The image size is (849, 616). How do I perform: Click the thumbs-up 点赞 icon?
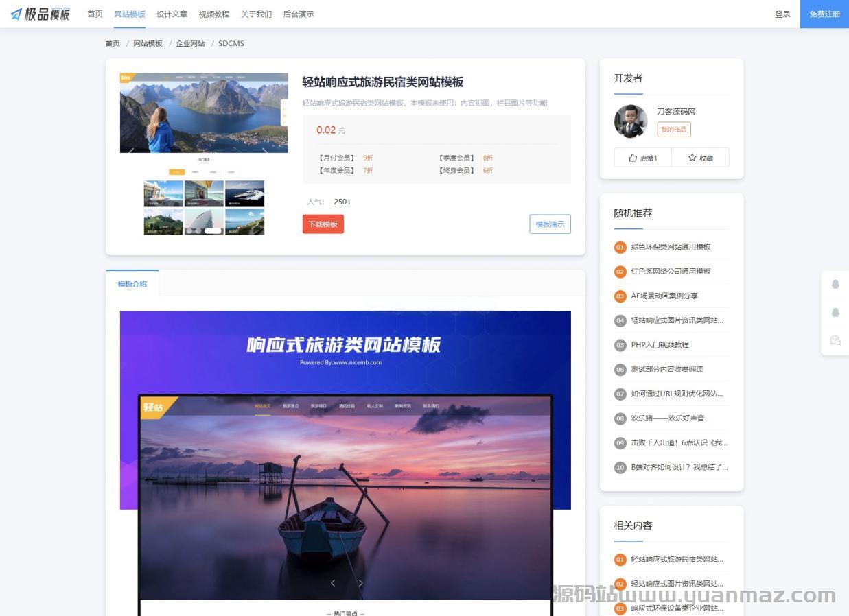[633, 158]
